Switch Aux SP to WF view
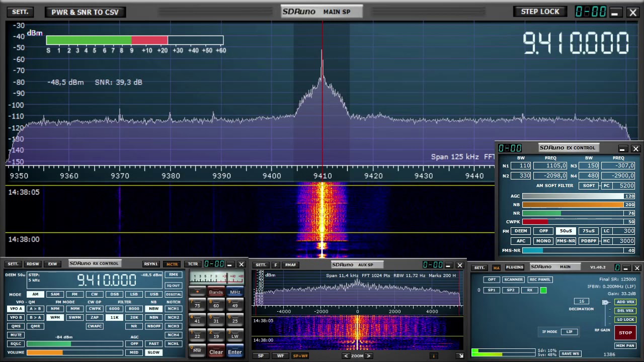The height and width of the screenshot is (362, 644). [x=280, y=356]
